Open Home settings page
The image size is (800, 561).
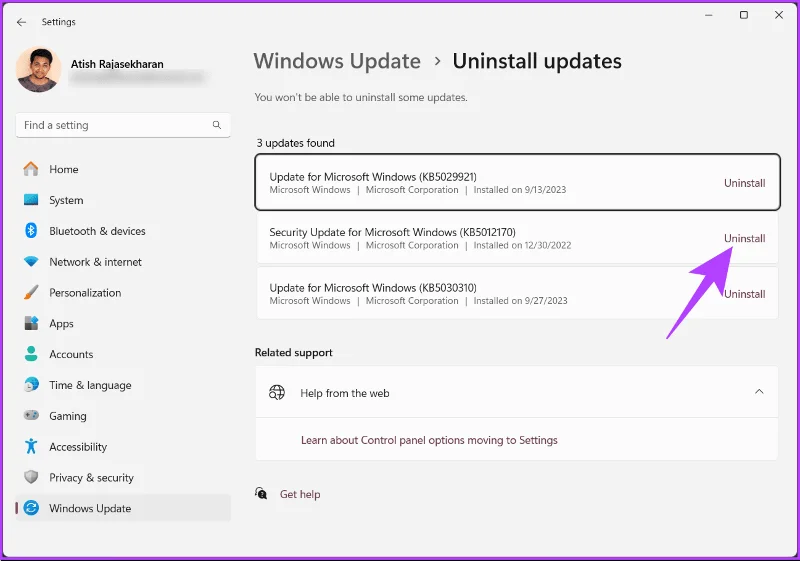122,169
